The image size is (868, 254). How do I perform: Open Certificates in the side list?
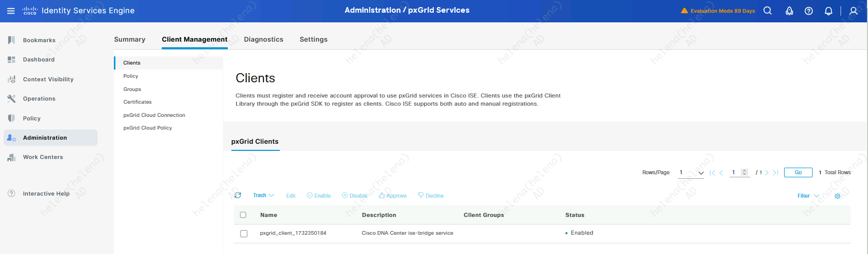137,102
